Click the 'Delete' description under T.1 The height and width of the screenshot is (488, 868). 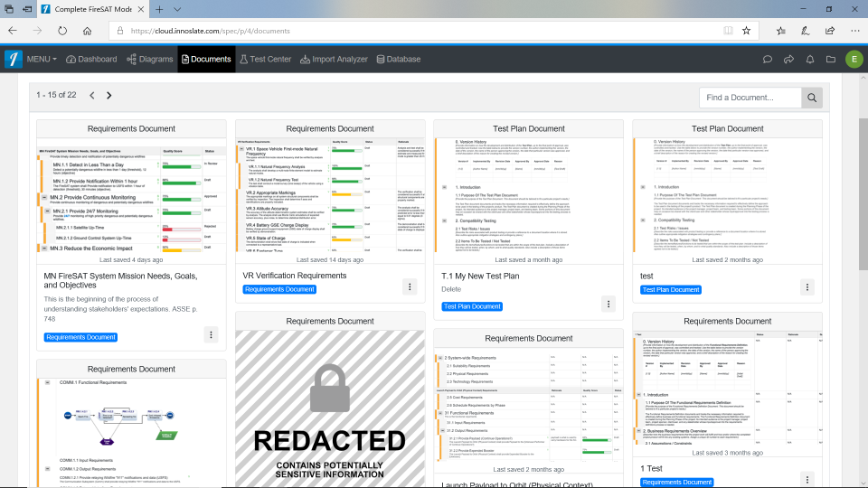point(451,289)
